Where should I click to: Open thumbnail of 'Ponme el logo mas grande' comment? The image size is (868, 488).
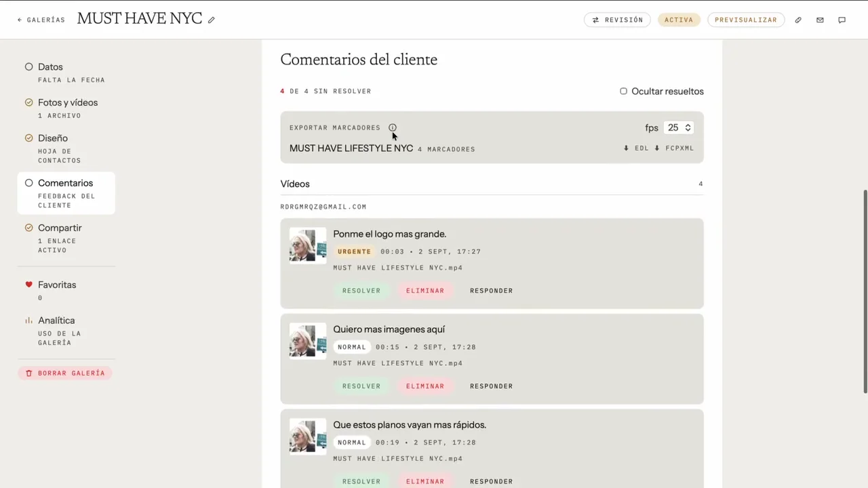pyautogui.click(x=308, y=245)
